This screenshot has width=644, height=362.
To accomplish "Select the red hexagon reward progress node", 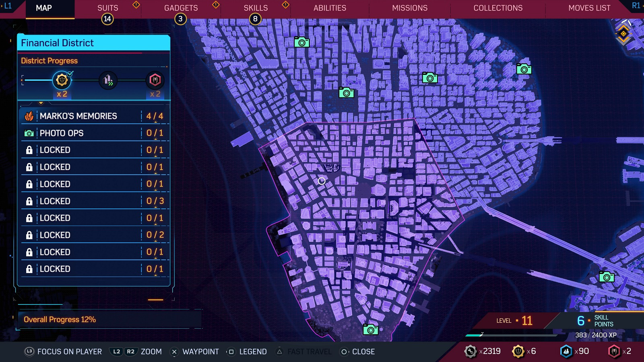I will [155, 80].
